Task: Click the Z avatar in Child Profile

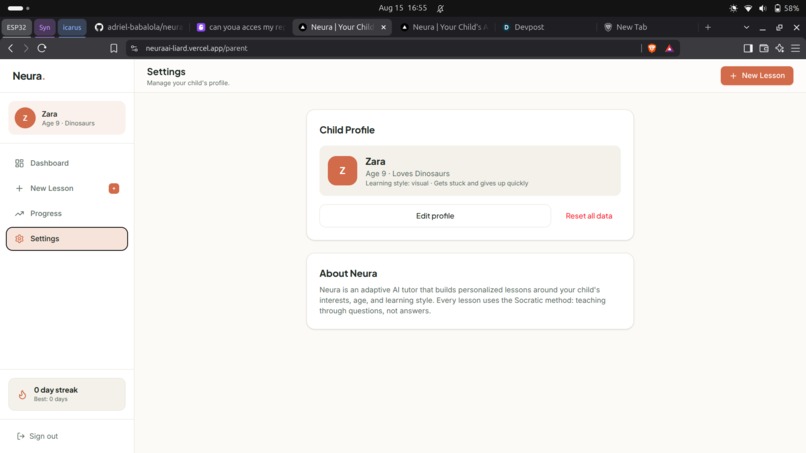Action: click(x=342, y=171)
